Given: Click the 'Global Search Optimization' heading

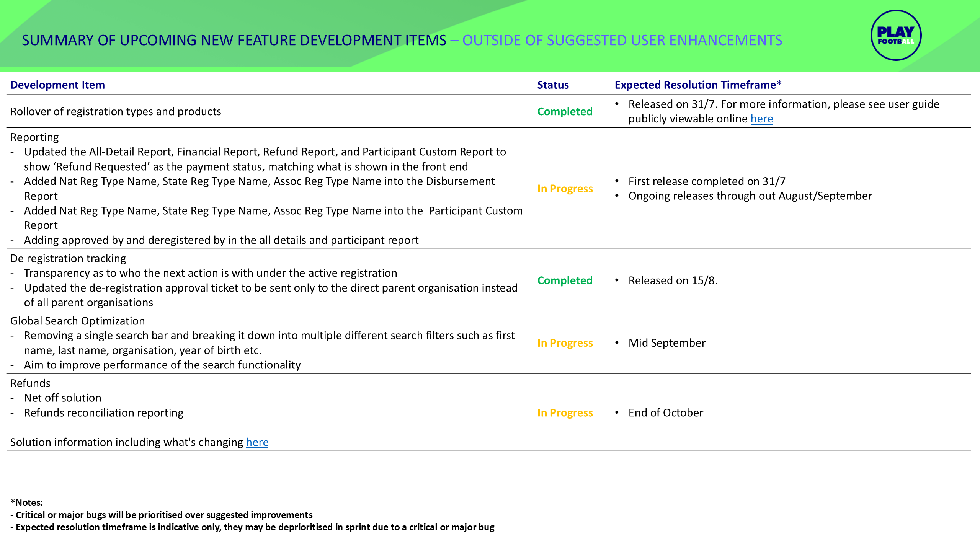Looking at the screenshot, I should pos(77,321).
